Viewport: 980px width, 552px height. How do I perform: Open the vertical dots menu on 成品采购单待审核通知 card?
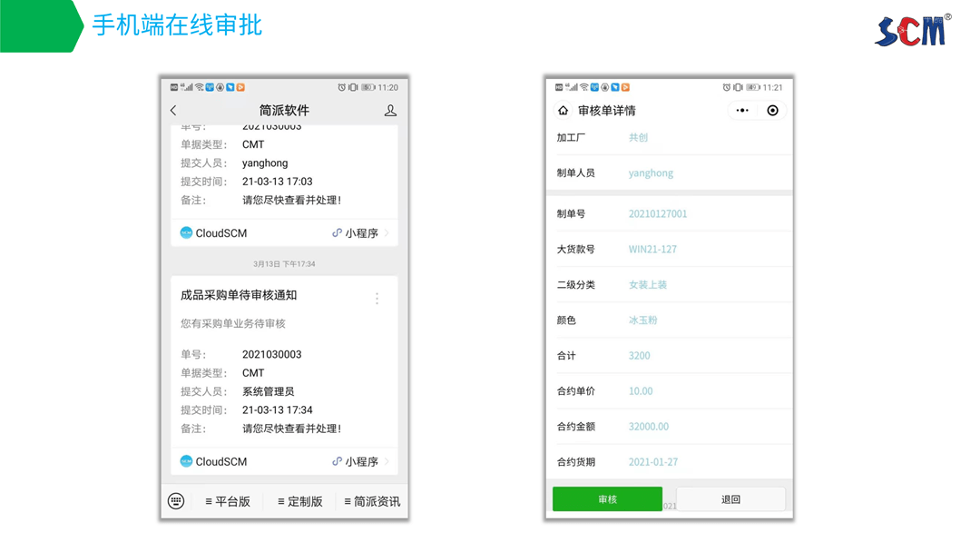tap(377, 298)
